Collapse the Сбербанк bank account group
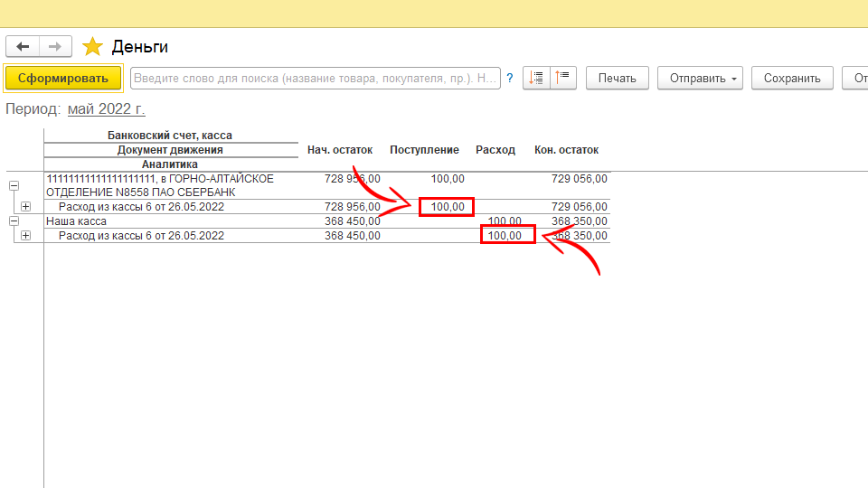This screenshot has width=868, height=488. (x=14, y=185)
